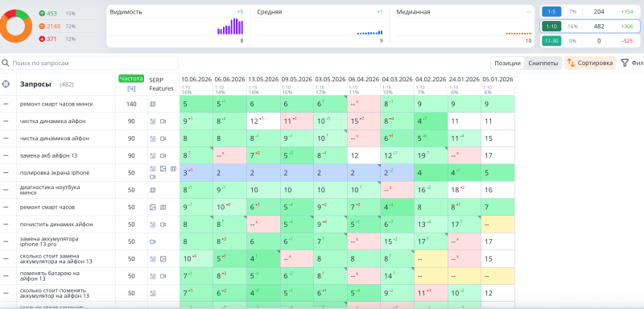Select query 'сколько стоит поменять аккумулятор на айфон 13'
Image resolution: width=644 pixels, height=309 pixels.
(x=55, y=293)
